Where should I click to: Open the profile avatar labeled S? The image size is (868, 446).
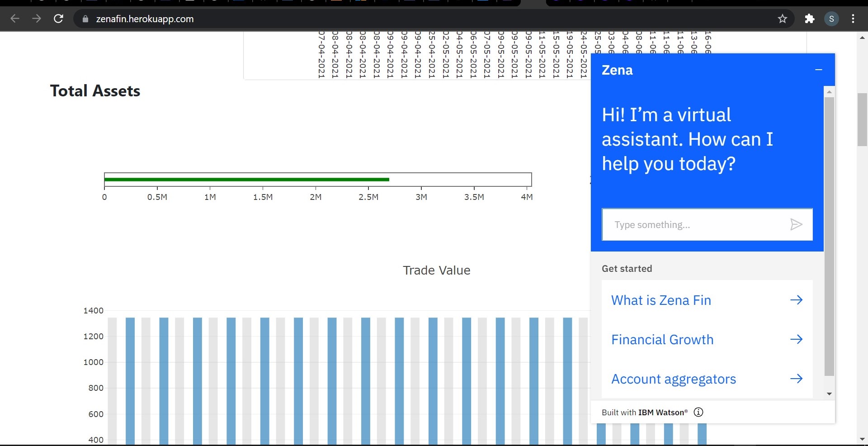point(831,19)
